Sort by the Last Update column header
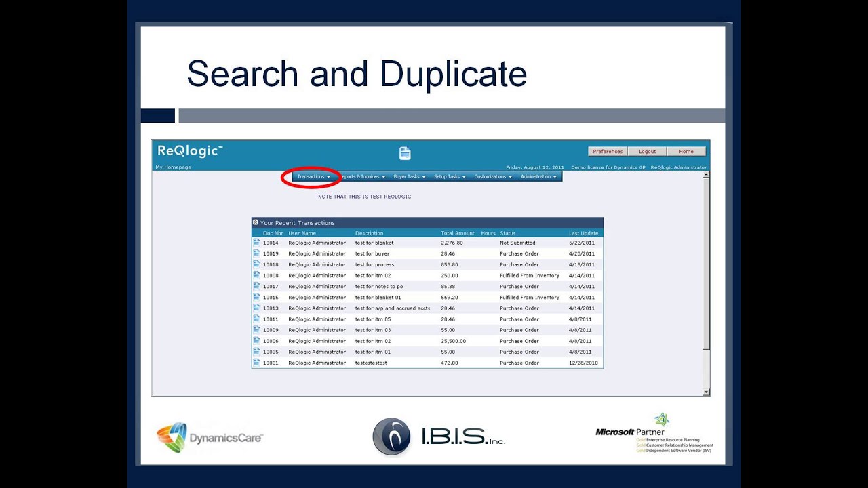The height and width of the screenshot is (488, 868). click(x=584, y=233)
